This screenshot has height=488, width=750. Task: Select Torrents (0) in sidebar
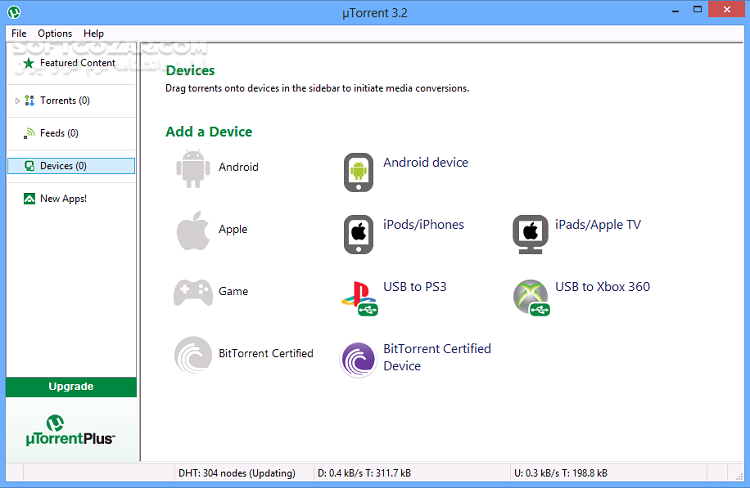point(65,100)
